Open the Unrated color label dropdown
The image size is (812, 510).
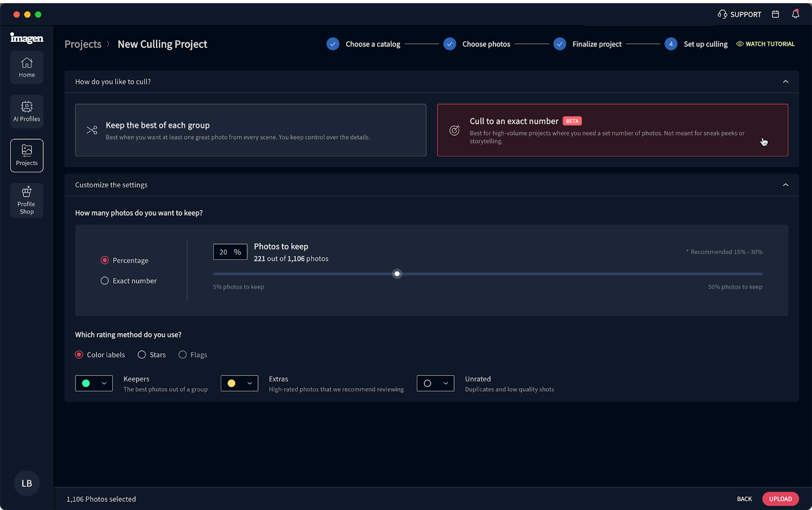click(x=435, y=383)
